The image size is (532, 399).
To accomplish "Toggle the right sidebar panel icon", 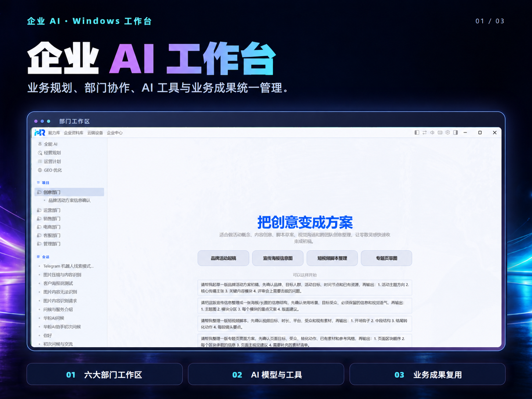I will click(455, 133).
